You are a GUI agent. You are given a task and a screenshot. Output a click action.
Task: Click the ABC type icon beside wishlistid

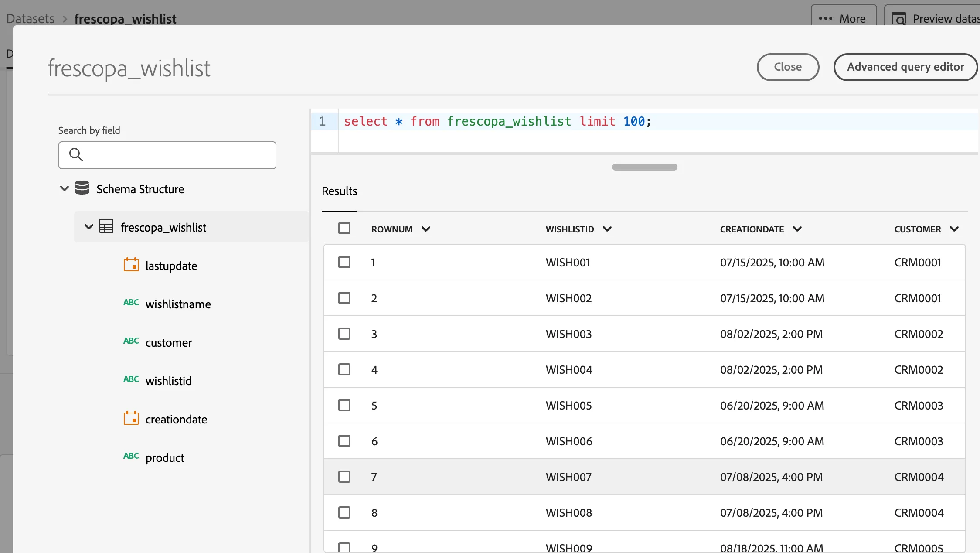[x=131, y=379]
